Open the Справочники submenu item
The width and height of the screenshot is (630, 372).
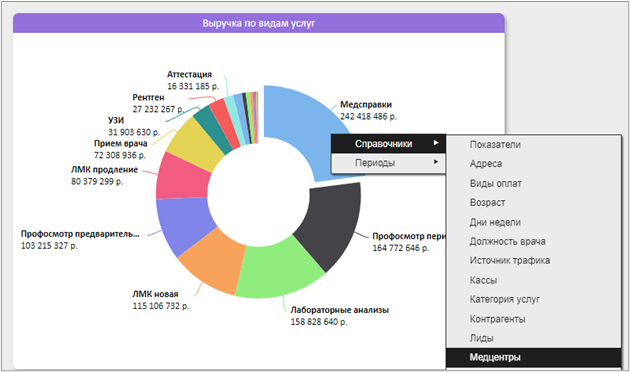pyautogui.click(x=388, y=144)
